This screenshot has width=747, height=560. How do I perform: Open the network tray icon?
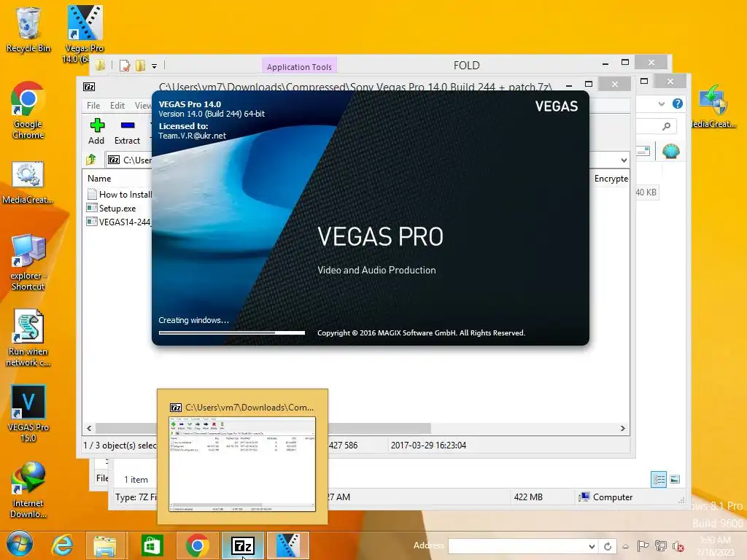661,546
